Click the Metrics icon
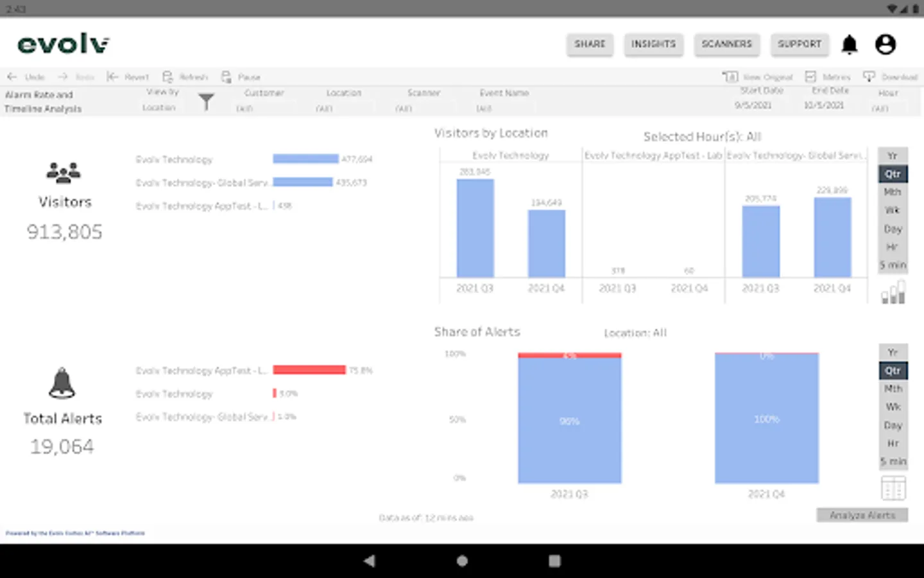 (810, 76)
